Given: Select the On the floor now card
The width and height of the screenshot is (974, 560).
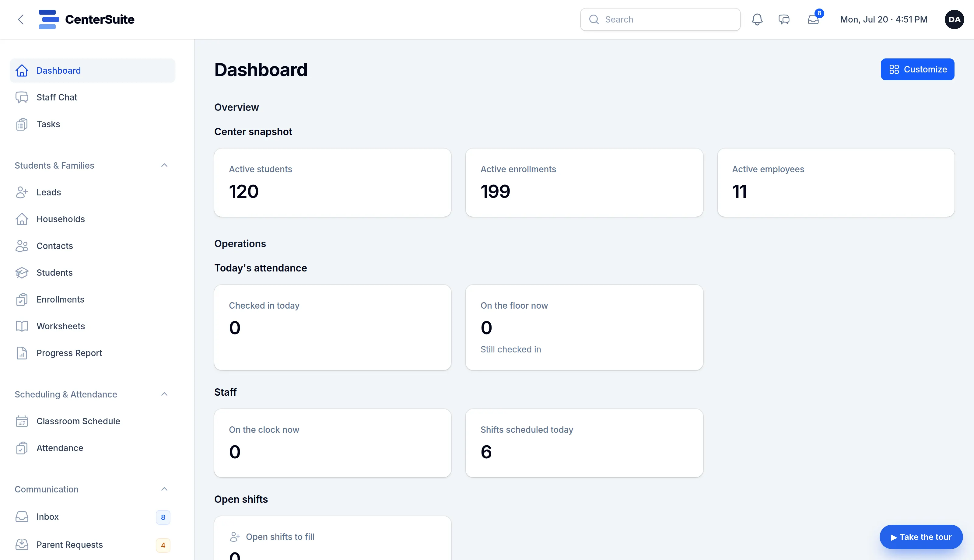Looking at the screenshot, I should point(584,327).
